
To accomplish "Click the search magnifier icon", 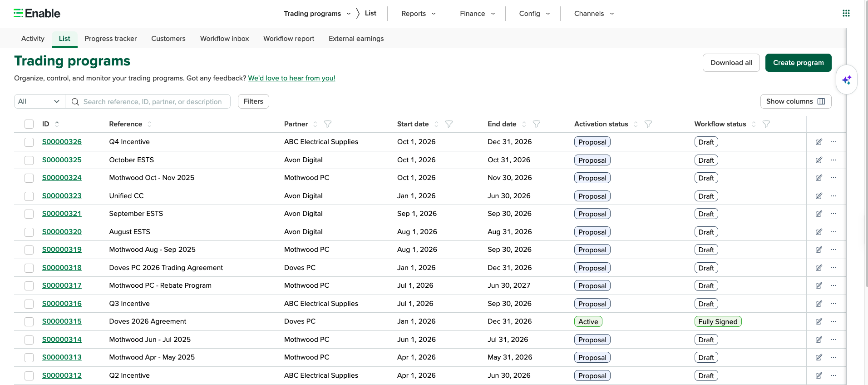I will click(x=75, y=101).
